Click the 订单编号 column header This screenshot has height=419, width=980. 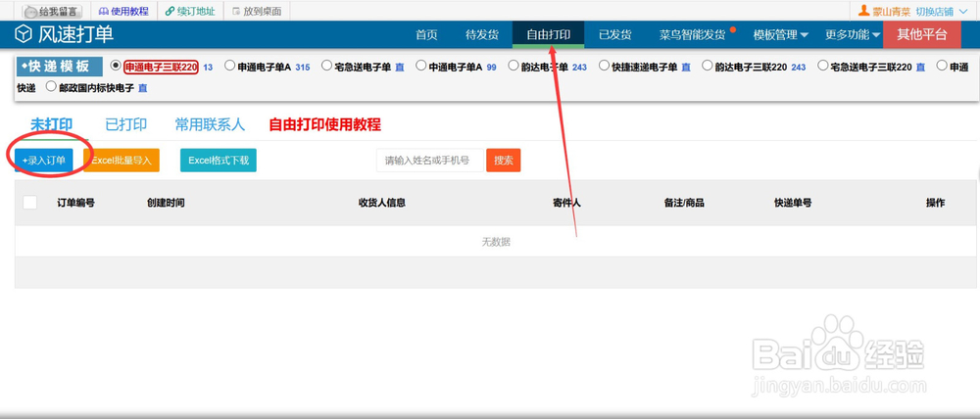(75, 203)
